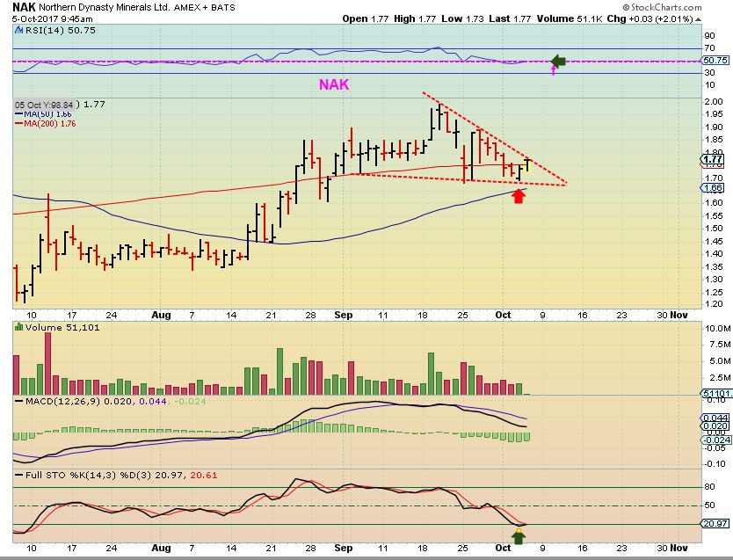Screen dimensions: 733x560
Task: Click the 1.77 last price tag
Action: [713, 159]
